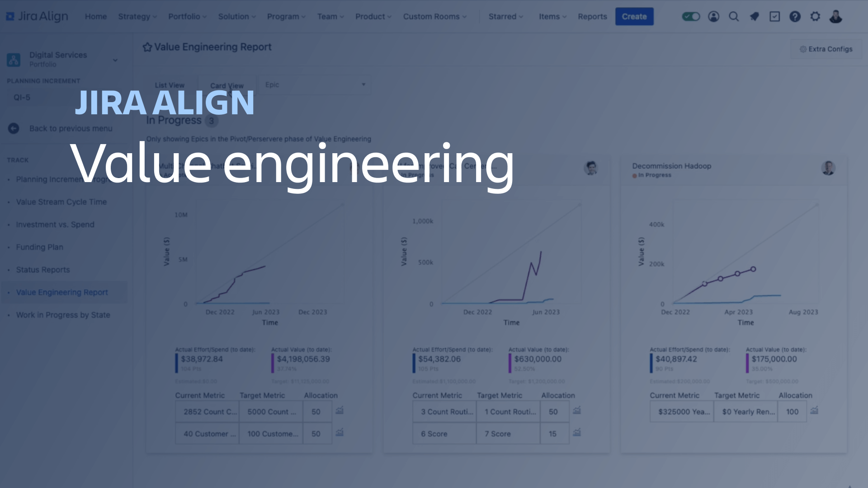This screenshot has width=868, height=488.
Task: Click the checklist/board icon in top bar
Action: 775,16
